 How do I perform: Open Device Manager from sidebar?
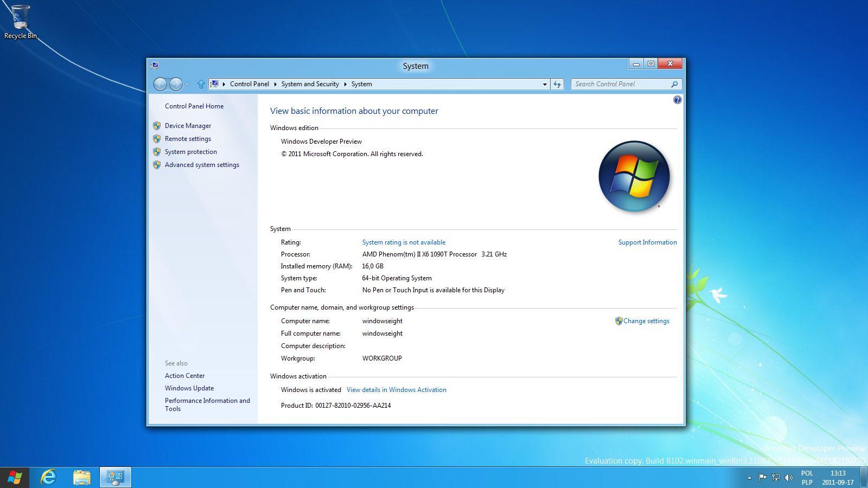(x=188, y=126)
